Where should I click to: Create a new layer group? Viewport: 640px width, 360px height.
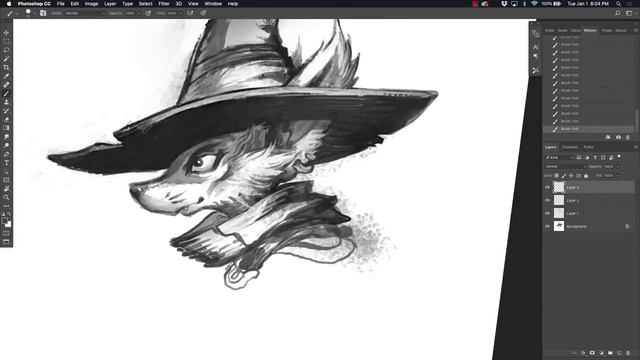click(610, 353)
